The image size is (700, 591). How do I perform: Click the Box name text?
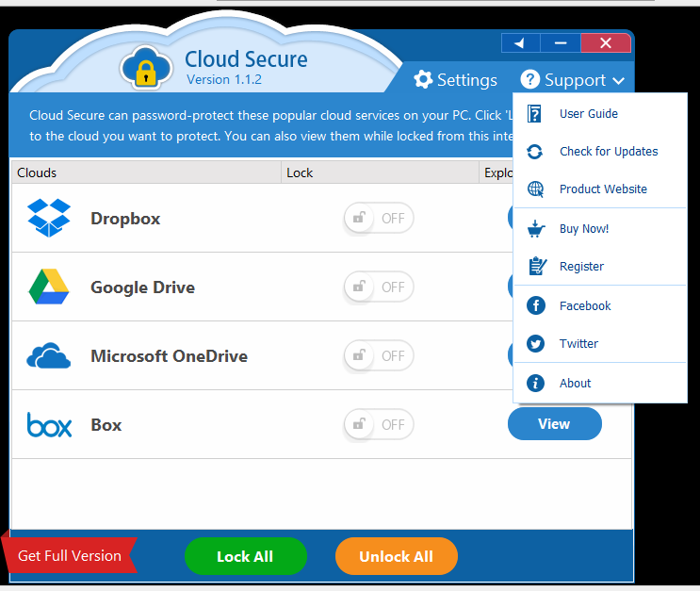coord(106,425)
